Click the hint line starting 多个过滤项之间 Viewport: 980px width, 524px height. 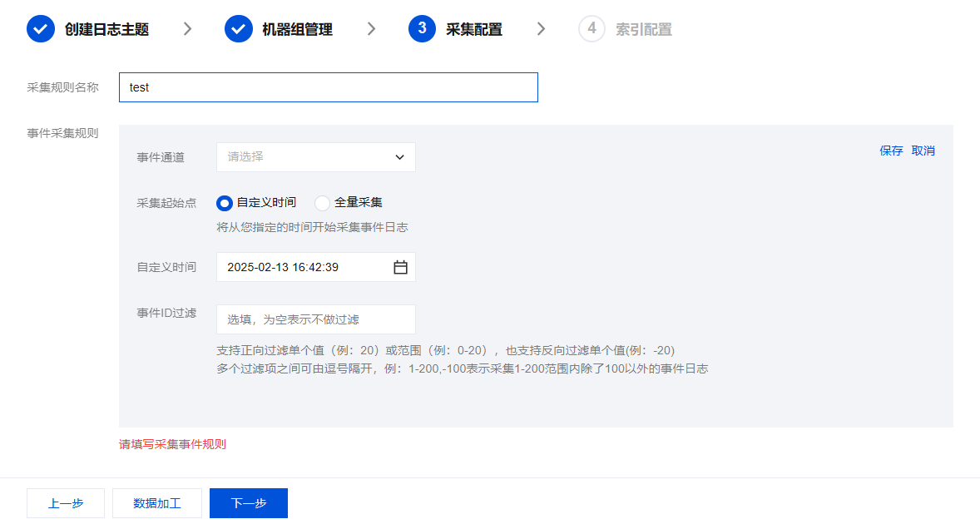[x=462, y=368]
